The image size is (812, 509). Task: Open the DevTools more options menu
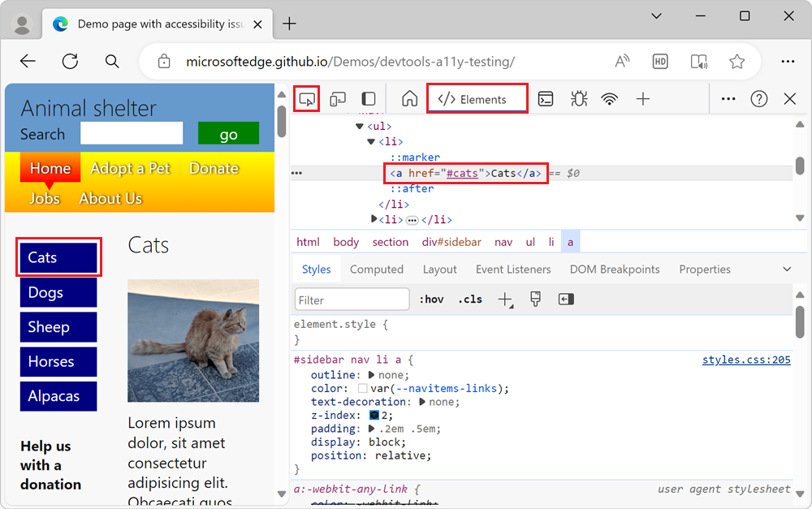(x=728, y=98)
